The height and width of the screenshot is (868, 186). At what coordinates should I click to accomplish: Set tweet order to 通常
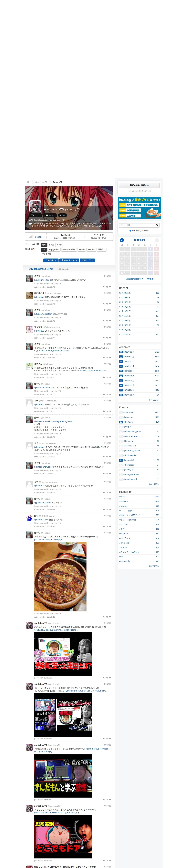pyautogui.click(x=44, y=245)
